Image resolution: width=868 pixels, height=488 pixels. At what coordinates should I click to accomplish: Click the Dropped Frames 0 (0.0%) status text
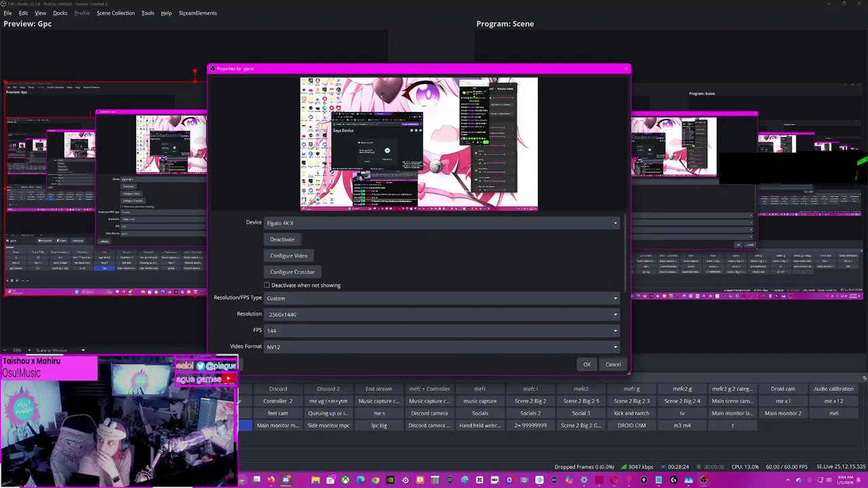[x=584, y=466]
